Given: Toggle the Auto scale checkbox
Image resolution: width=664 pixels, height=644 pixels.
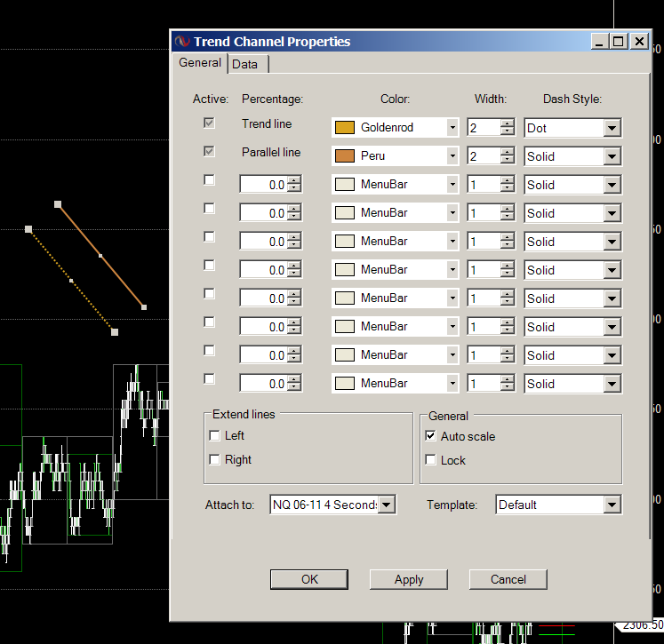Looking at the screenshot, I should 431,436.
